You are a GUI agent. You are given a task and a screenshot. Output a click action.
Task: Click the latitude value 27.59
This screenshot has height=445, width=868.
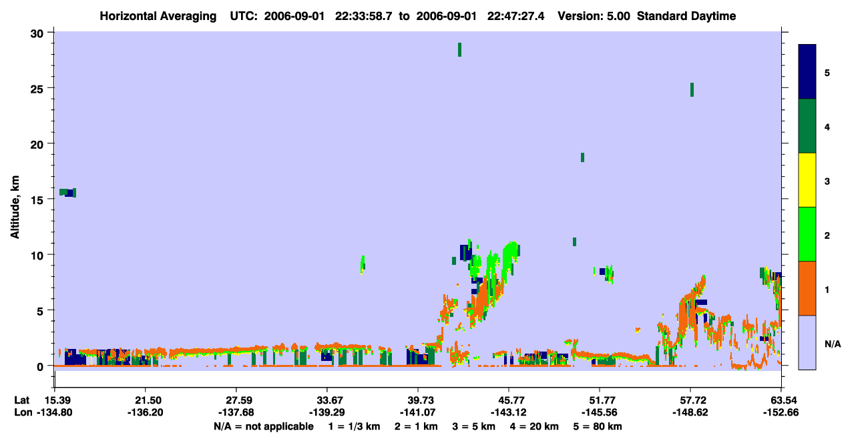tap(236, 400)
